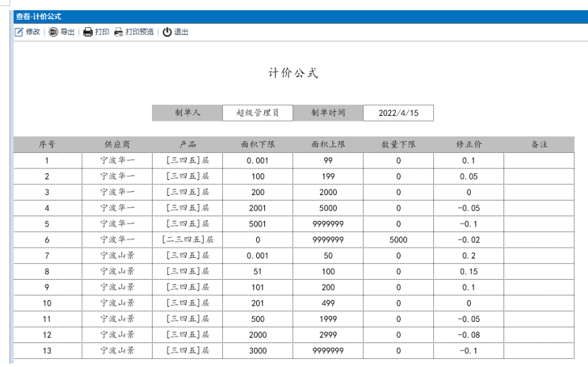Click the 导出 export icon
Screen dimensions: 588x367
pyautogui.click(x=54, y=32)
